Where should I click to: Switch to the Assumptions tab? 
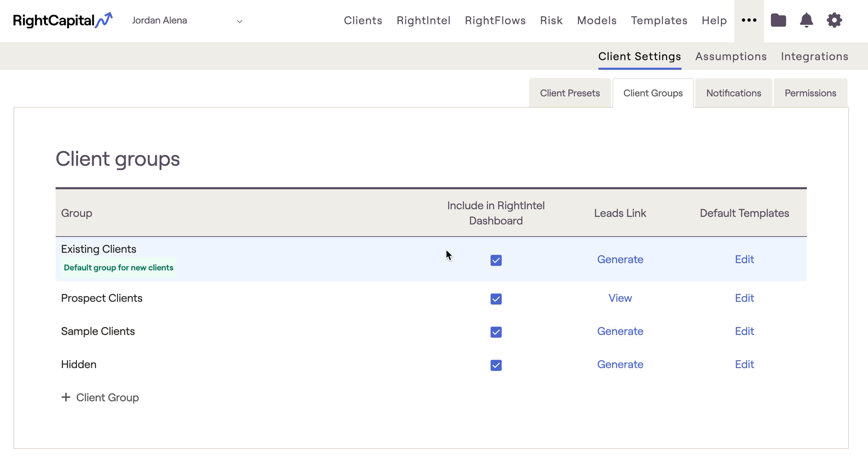[731, 56]
